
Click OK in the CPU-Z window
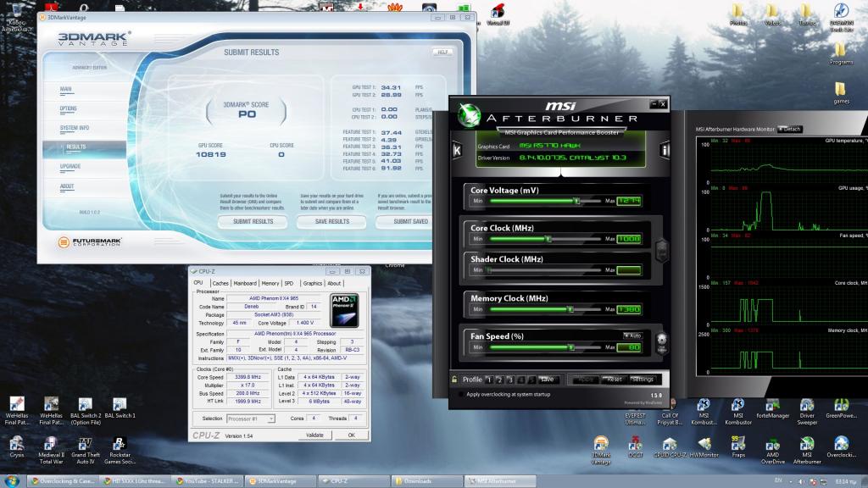pos(351,435)
